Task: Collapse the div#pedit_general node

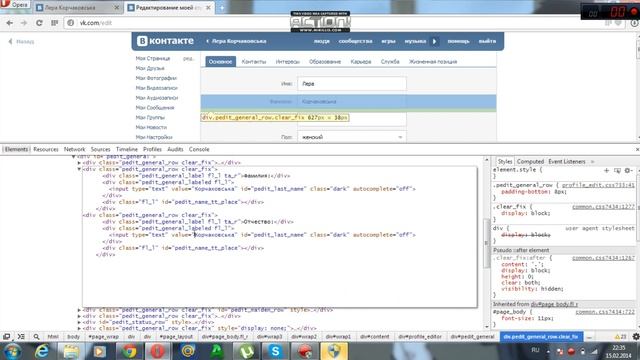Action: [73, 157]
